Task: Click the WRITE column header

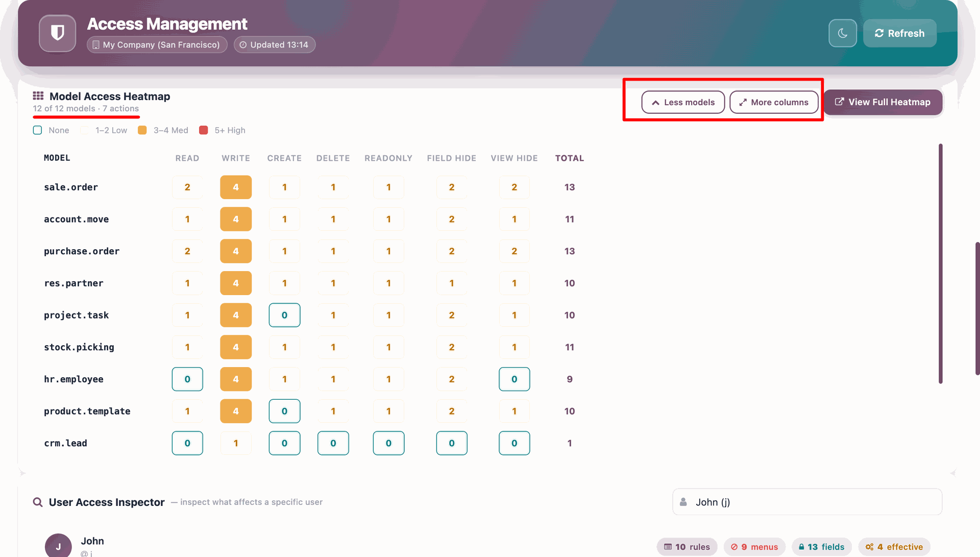Action: (x=236, y=158)
